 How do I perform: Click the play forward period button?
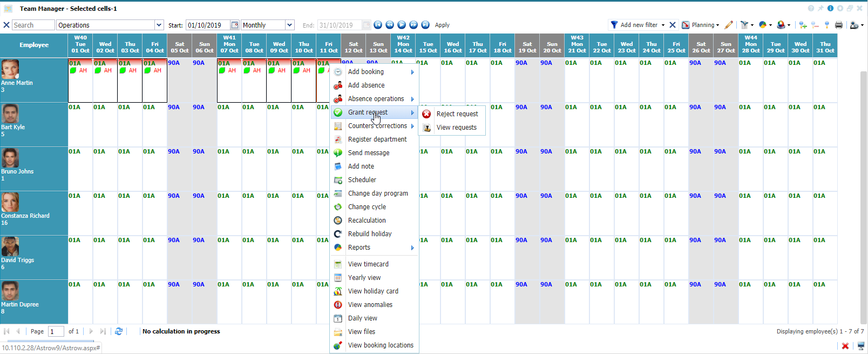pyautogui.click(x=402, y=25)
